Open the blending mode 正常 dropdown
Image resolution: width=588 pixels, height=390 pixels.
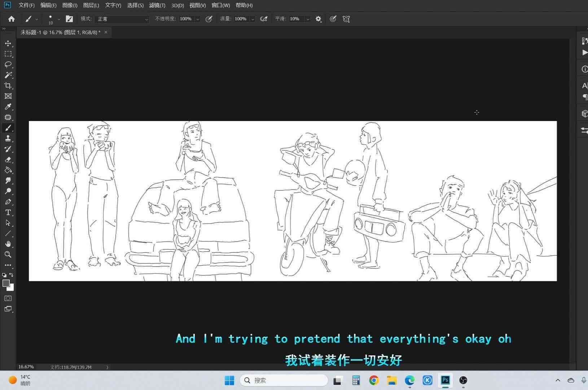(x=122, y=19)
